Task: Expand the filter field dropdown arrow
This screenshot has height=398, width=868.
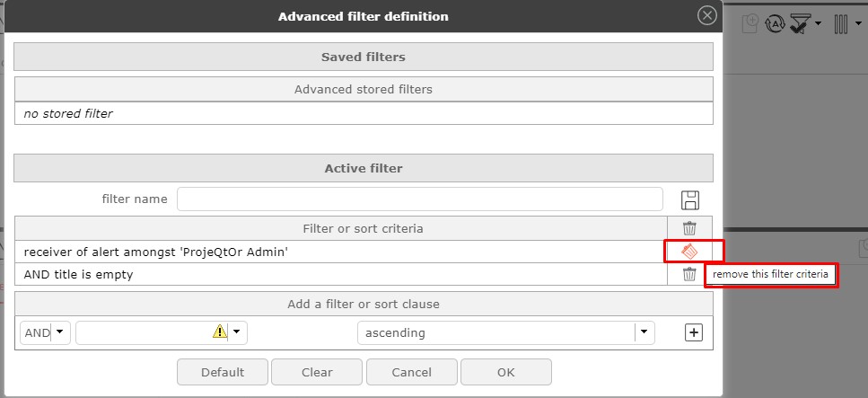Action: pyautogui.click(x=237, y=332)
